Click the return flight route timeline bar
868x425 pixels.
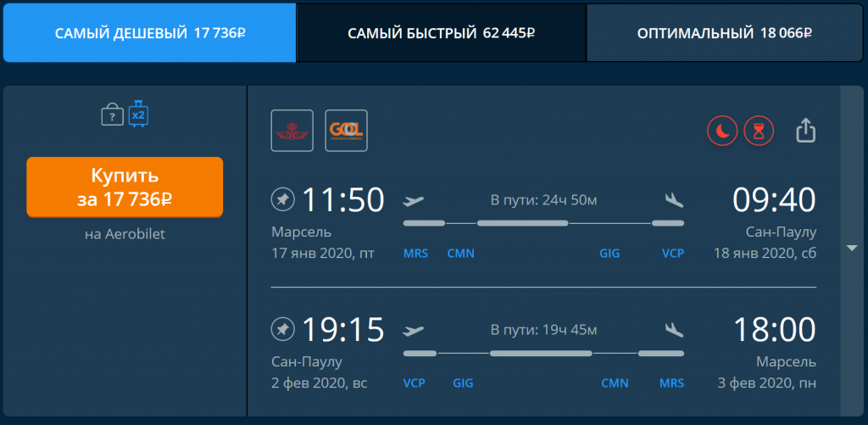tap(543, 354)
